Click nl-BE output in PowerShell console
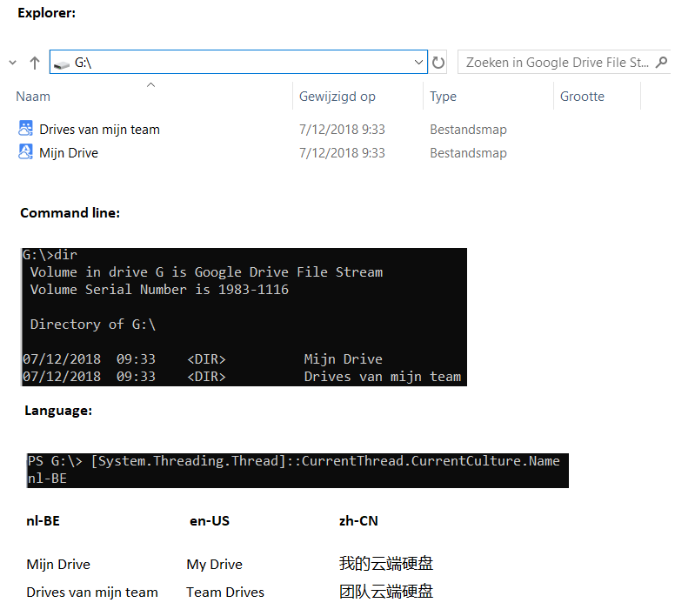Viewport: 695px width, 616px height. point(47,479)
